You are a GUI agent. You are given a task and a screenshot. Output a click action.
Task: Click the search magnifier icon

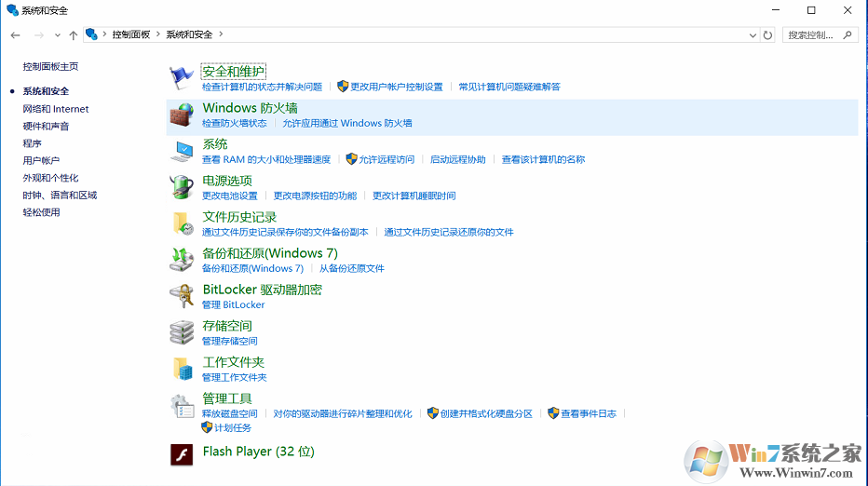click(848, 34)
